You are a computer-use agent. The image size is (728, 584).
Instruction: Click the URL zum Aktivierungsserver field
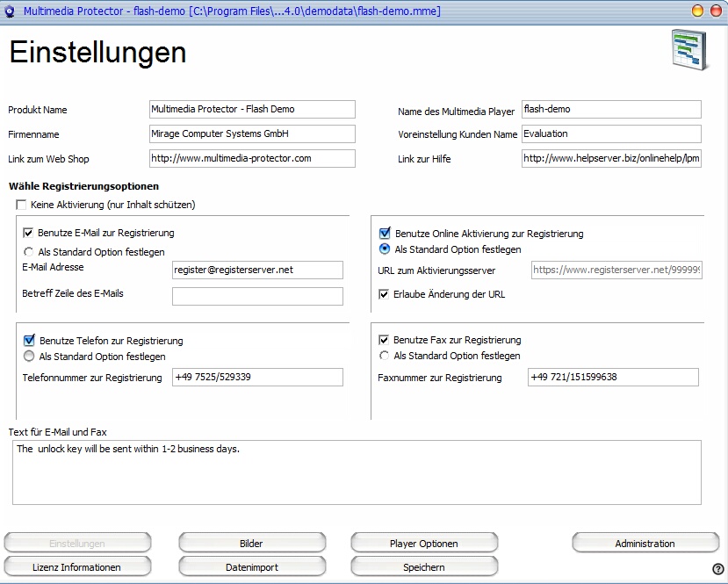[x=616, y=270]
